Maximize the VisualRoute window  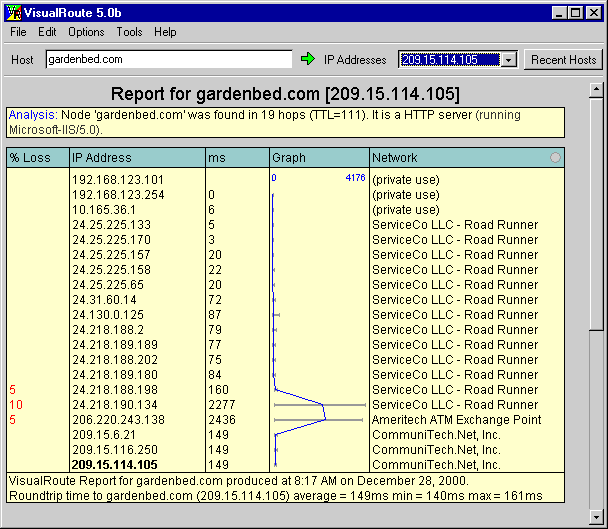(575, 13)
